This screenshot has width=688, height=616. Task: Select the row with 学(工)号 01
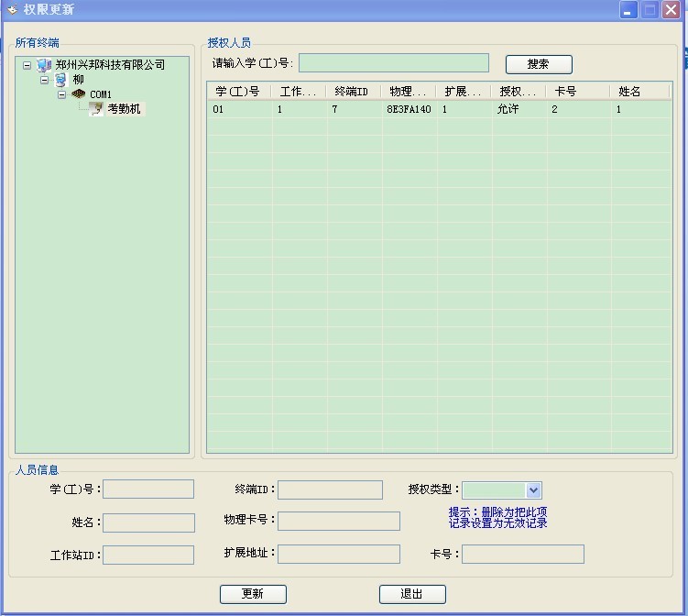pos(439,109)
